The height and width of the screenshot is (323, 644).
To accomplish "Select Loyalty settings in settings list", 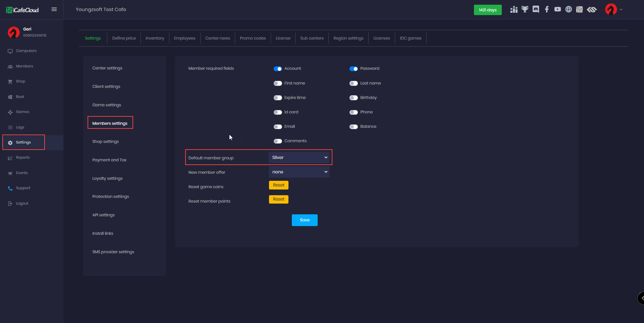I will tap(107, 178).
